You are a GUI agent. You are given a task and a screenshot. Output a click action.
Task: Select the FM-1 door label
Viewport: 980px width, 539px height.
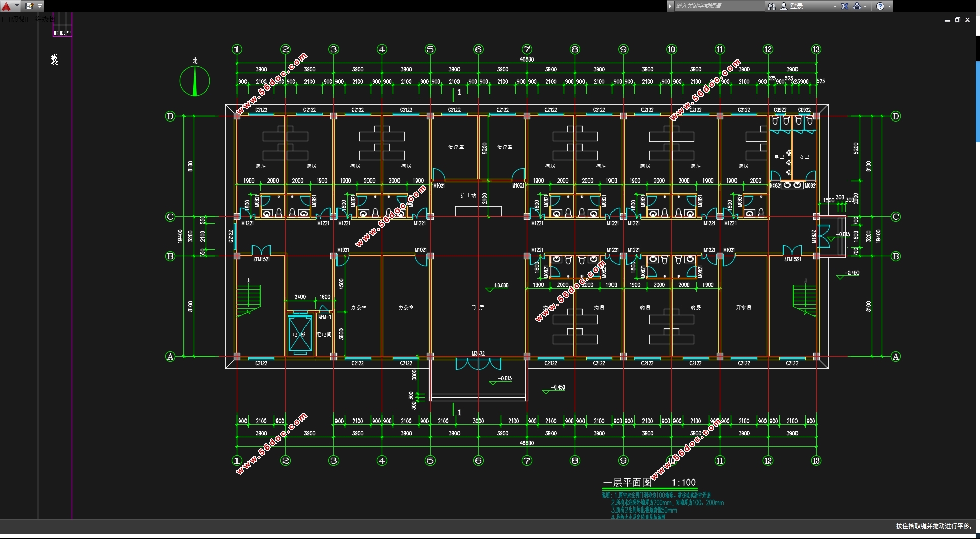tap(325, 317)
